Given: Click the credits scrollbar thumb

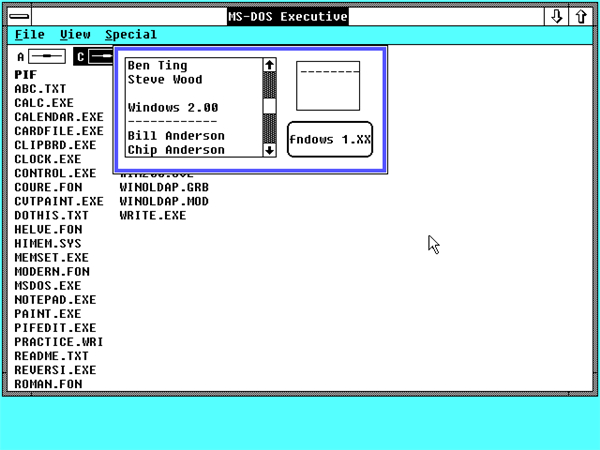Looking at the screenshot, I should (x=269, y=106).
